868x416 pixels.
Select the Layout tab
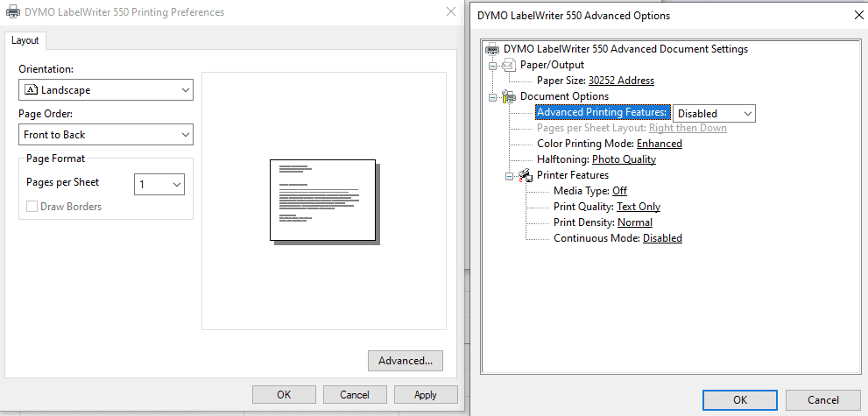point(25,40)
